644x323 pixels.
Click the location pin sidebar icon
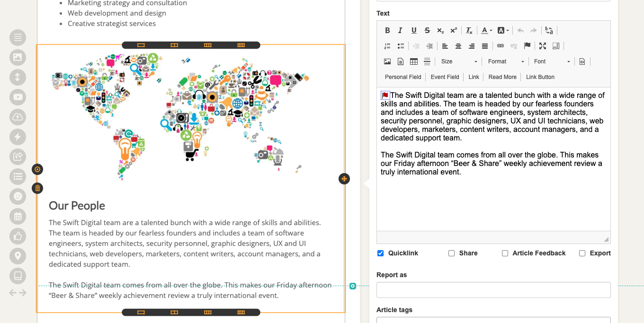click(18, 256)
